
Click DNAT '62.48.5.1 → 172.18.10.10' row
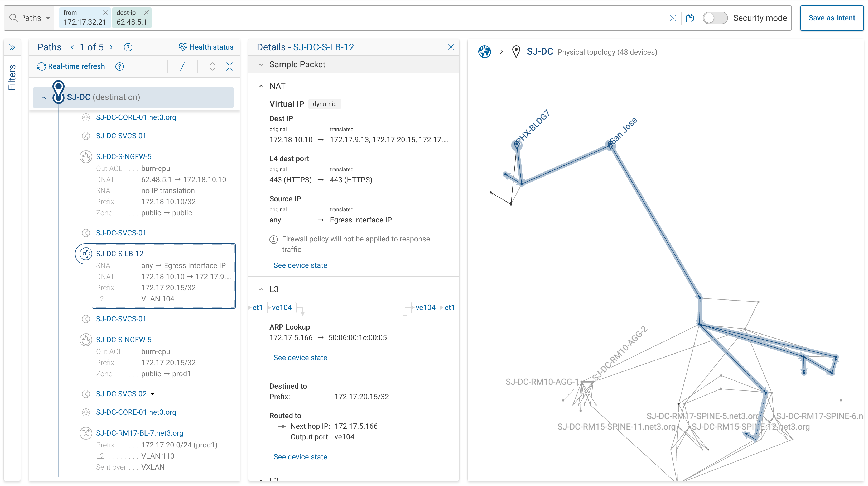pos(161,179)
